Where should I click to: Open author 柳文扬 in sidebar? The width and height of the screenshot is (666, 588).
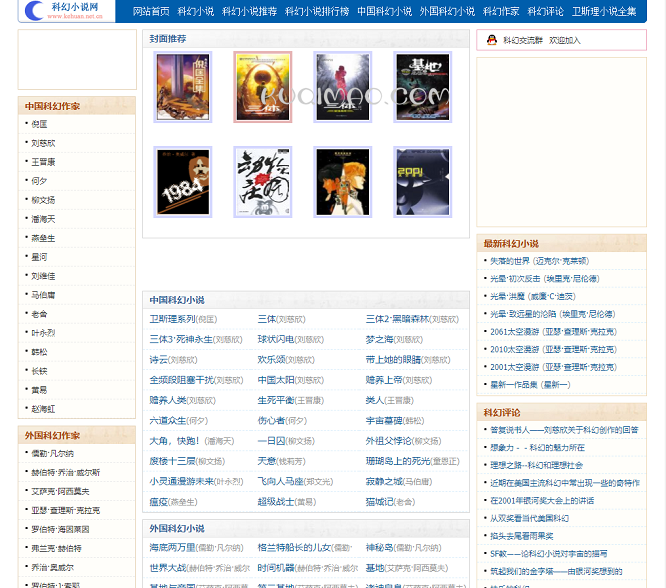tap(43, 200)
